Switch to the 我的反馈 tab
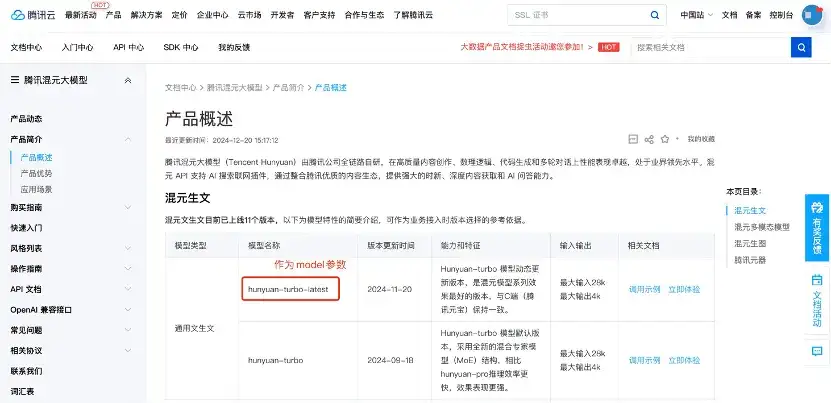Viewport: 832px width, 404px height. 234,47
